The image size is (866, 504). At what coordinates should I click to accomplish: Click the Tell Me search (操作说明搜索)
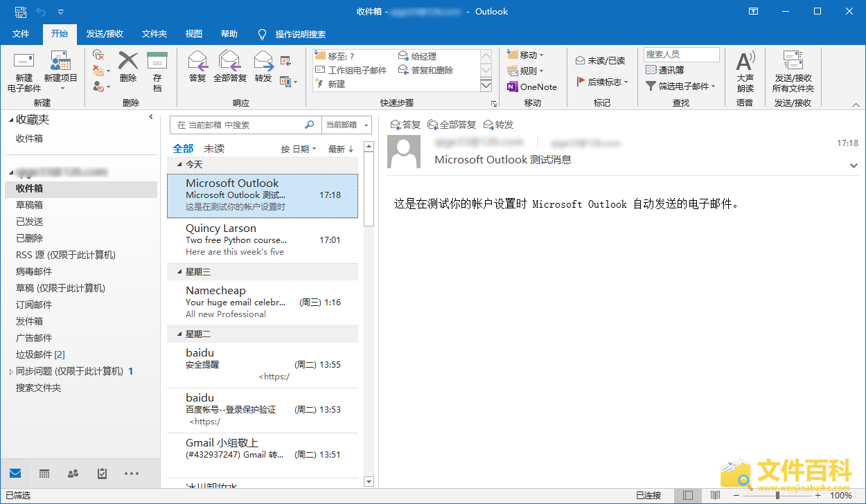point(292,34)
